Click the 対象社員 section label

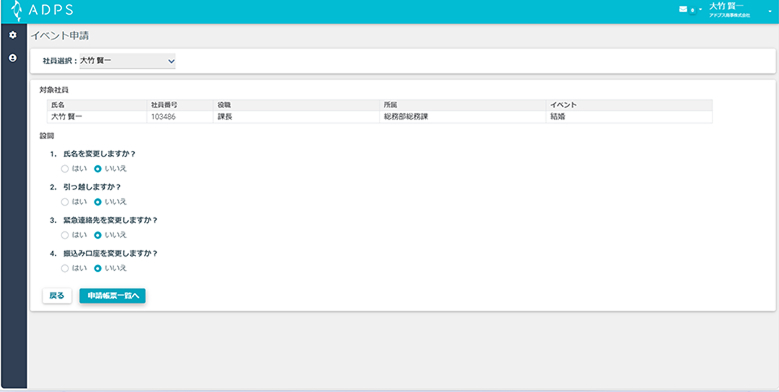[x=54, y=90]
